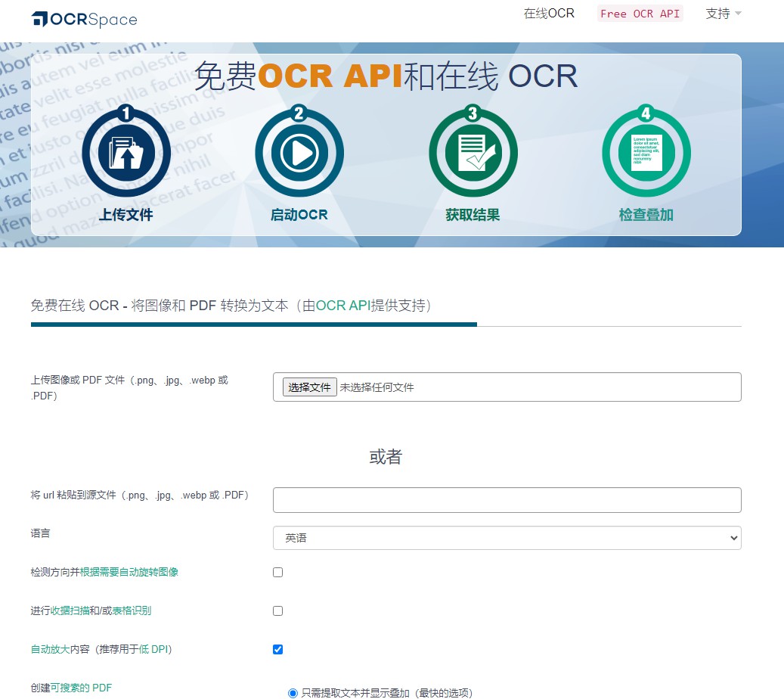Click the 获取结果 step label
784x699 pixels.
[473, 215]
